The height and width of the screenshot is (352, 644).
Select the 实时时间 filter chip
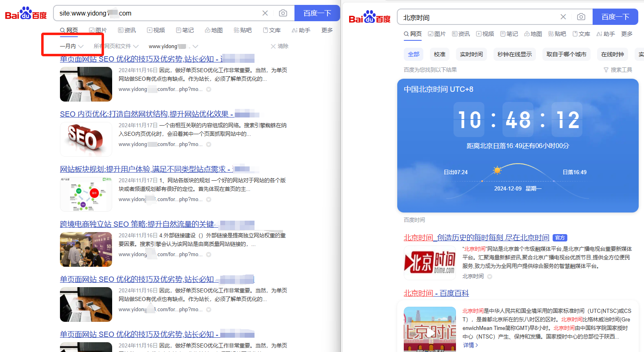(x=471, y=54)
